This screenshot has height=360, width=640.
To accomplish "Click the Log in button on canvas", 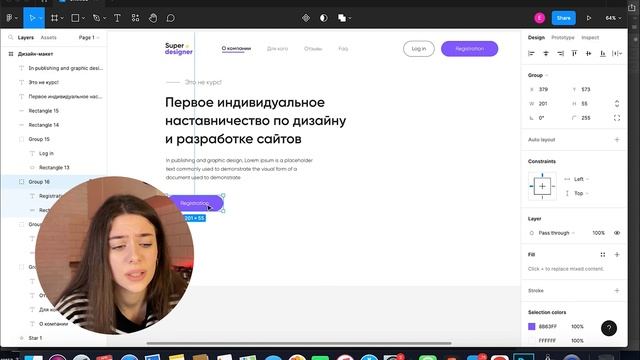I will tap(419, 49).
